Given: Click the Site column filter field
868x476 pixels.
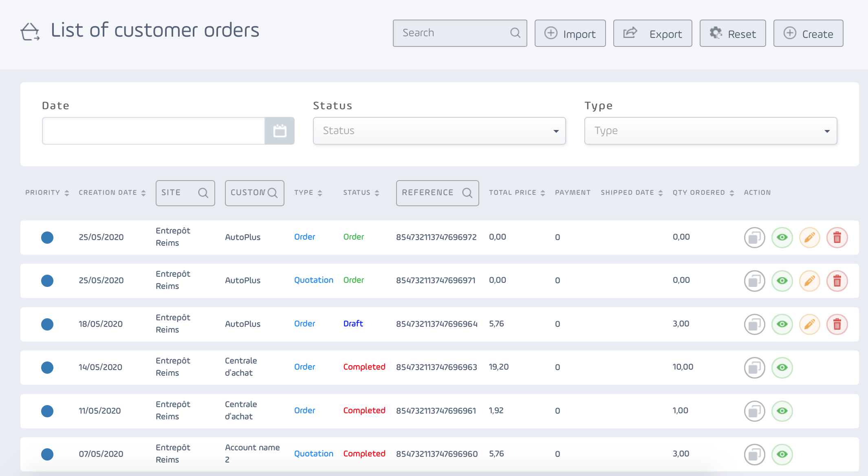Looking at the screenshot, I should 185,193.
